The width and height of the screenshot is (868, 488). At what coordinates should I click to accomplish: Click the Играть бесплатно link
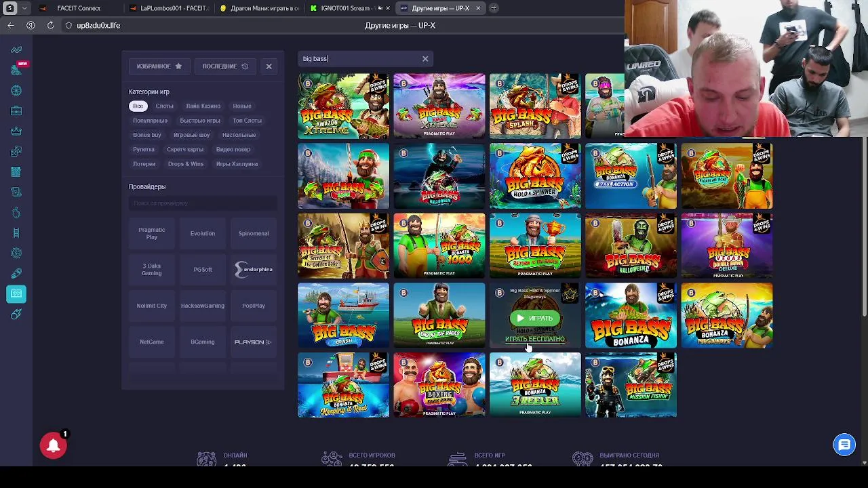tap(535, 339)
